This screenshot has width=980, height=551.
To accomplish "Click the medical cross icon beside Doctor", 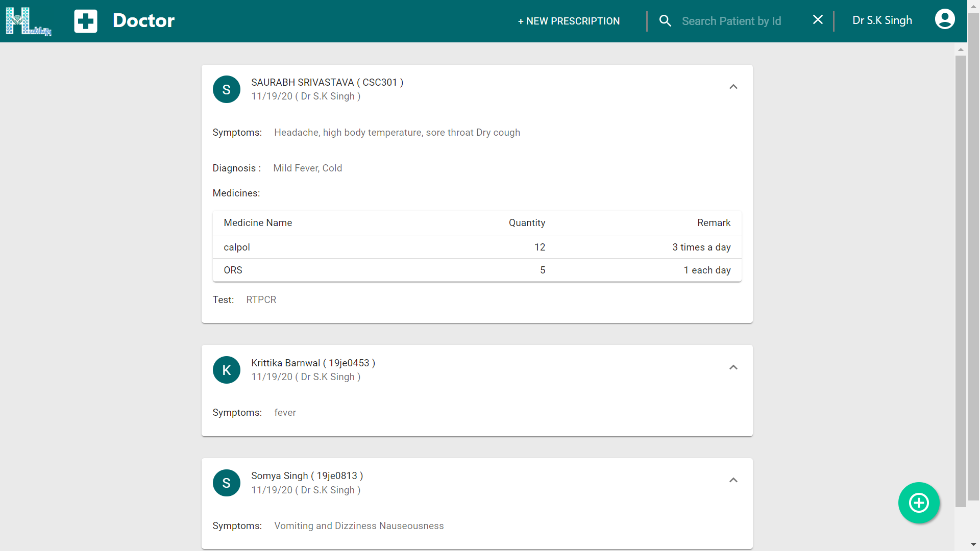I will (85, 21).
